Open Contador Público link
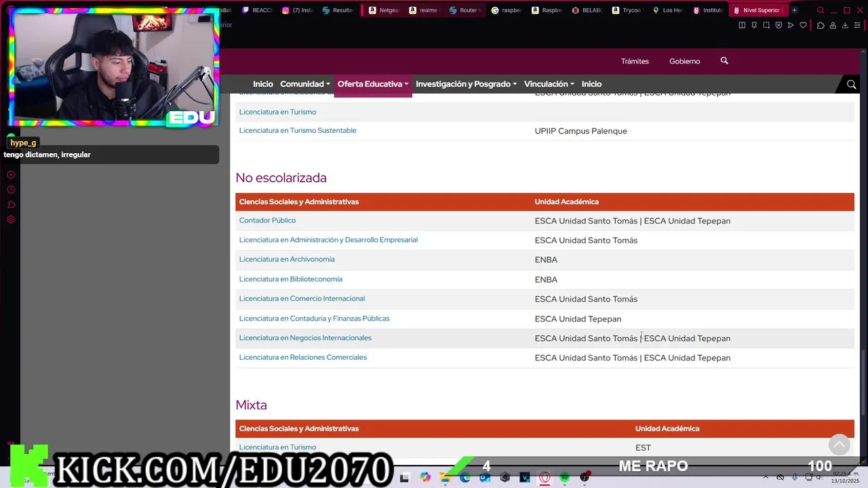868x488 pixels. [267, 220]
